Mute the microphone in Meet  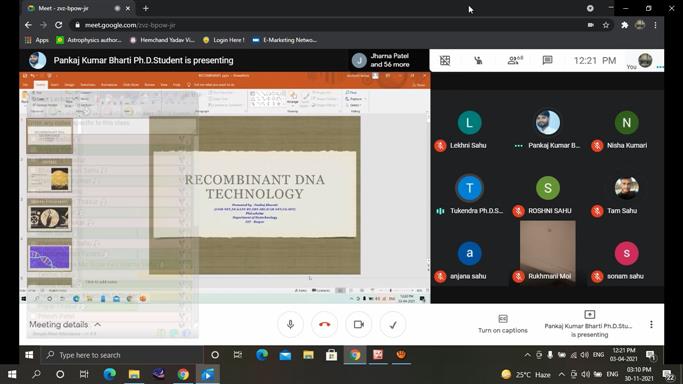click(x=290, y=324)
